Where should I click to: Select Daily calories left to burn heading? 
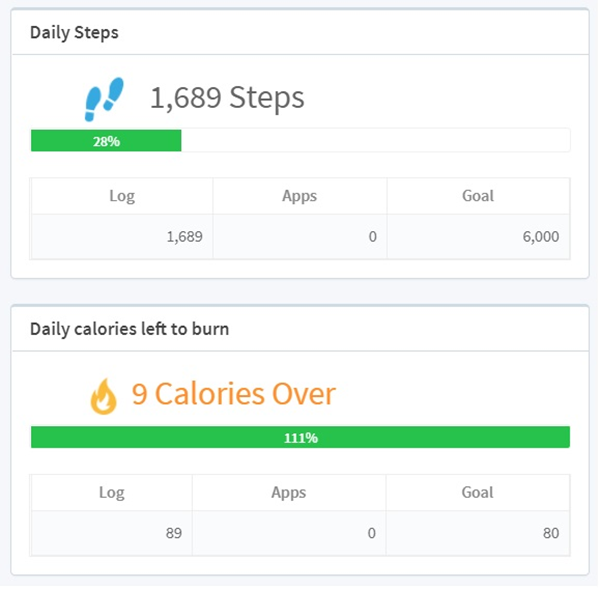click(x=129, y=330)
